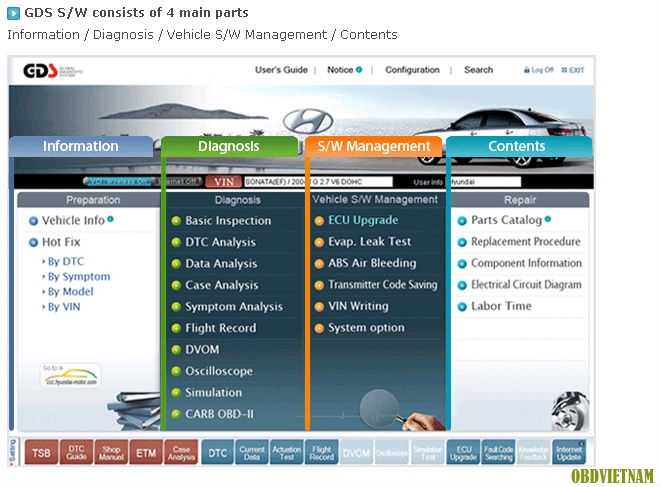
Task: Open the User's Guide menu
Action: [x=281, y=70]
